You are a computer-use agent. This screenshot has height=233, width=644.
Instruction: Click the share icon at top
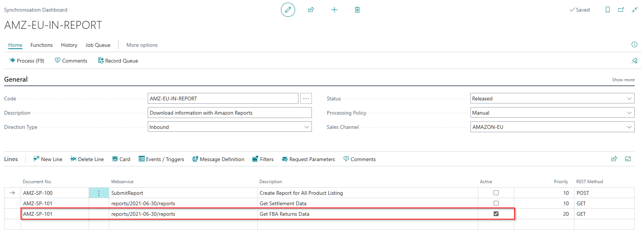(x=311, y=10)
